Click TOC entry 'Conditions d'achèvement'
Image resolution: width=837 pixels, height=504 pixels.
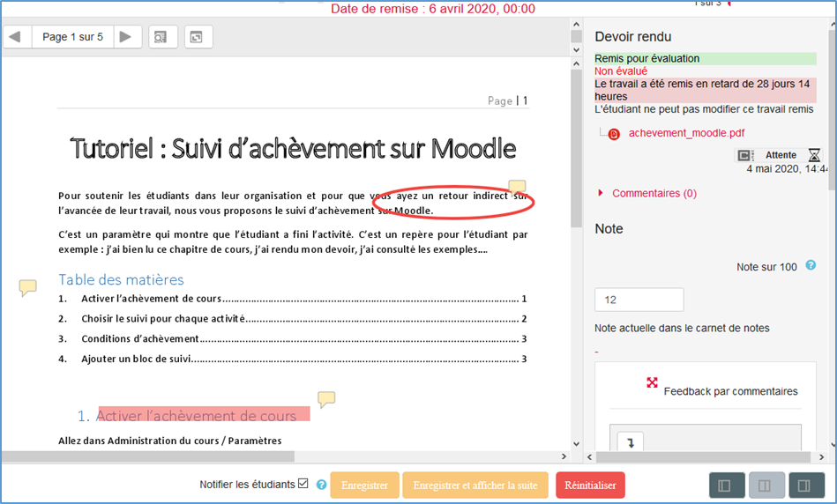click(x=293, y=338)
